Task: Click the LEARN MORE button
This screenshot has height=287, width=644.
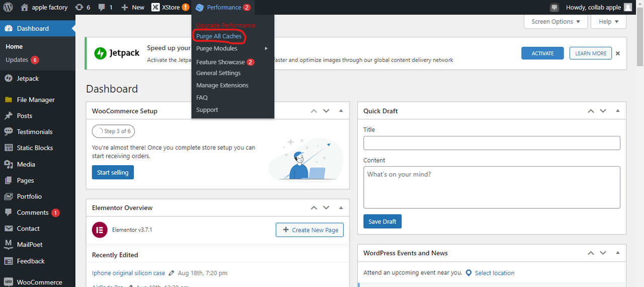Action: (x=591, y=53)
